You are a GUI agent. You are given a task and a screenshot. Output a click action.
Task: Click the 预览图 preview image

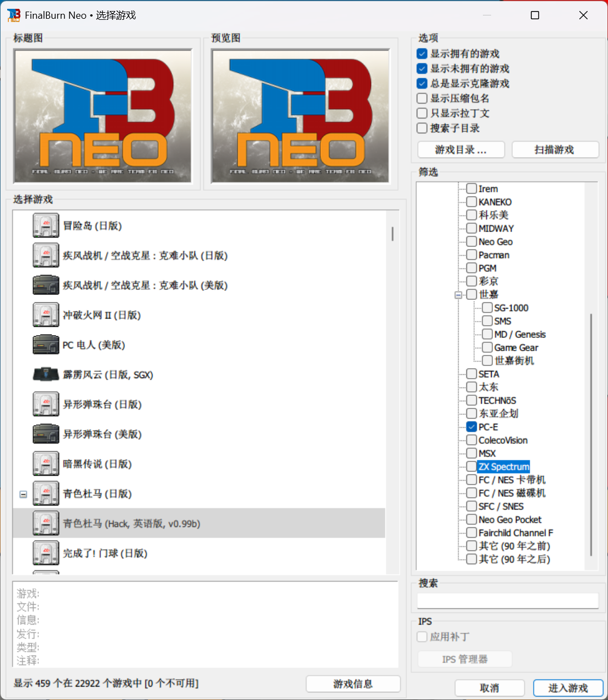tap(300, 116)
